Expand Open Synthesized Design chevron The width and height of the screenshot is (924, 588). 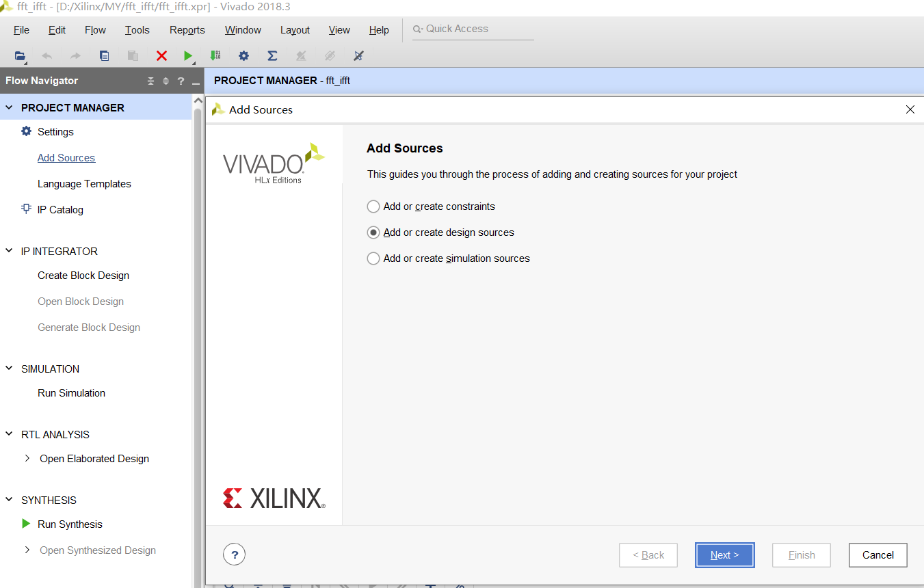[x=27, y=550]
